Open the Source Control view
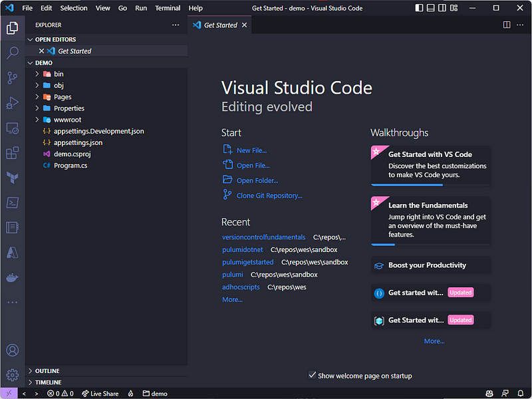 point(12,78)
